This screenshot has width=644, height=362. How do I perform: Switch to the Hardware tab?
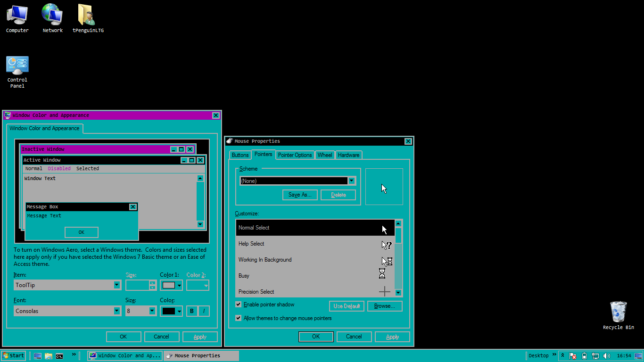(x=349, y=155)
